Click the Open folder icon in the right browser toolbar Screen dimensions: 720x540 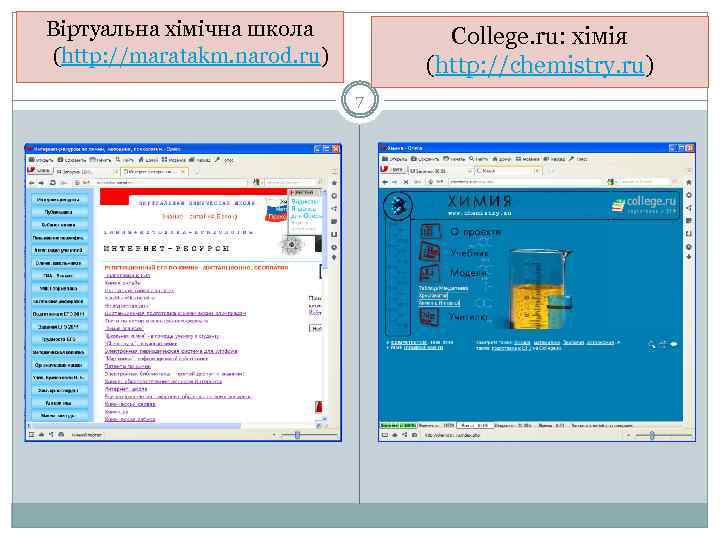tap(385, 159)
